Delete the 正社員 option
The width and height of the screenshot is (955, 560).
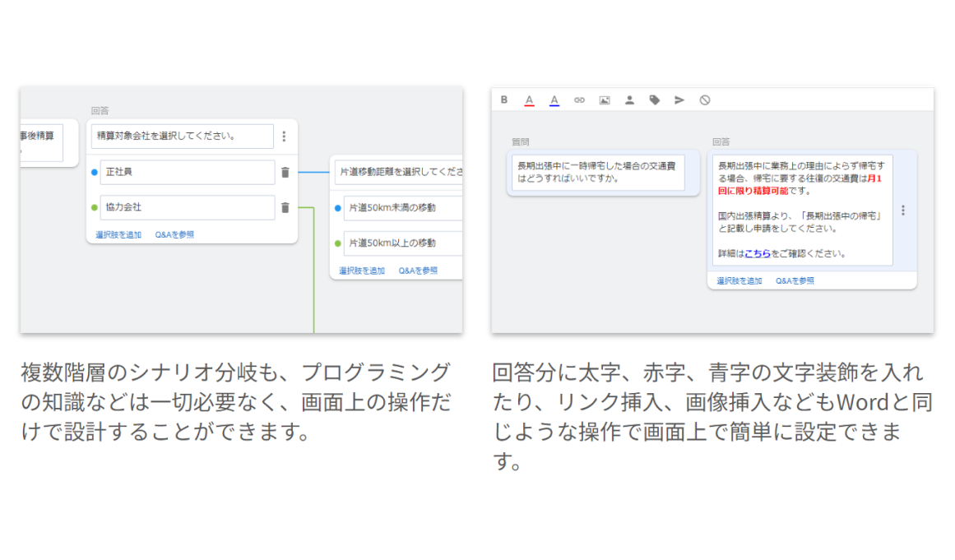285,172
